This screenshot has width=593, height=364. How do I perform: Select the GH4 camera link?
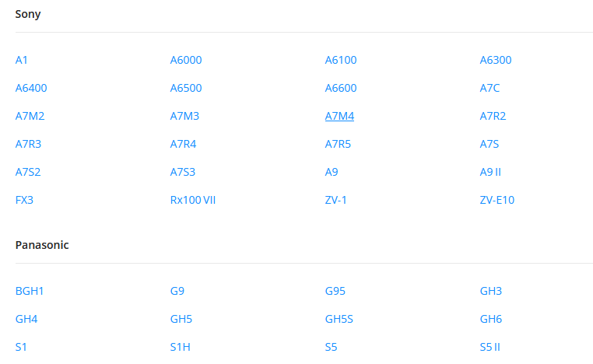pyautogui.click(x=26, y=319)
